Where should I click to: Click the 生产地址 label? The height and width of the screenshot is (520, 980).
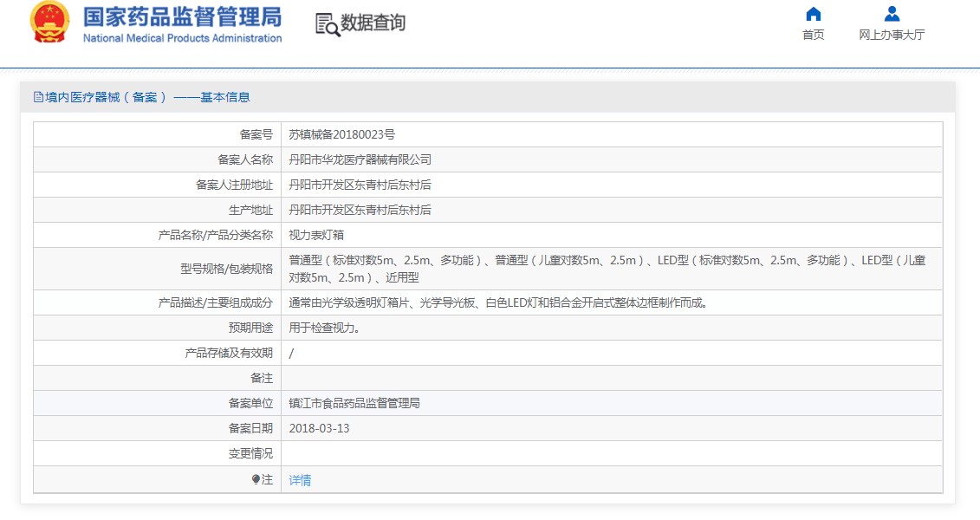point(250,210)
